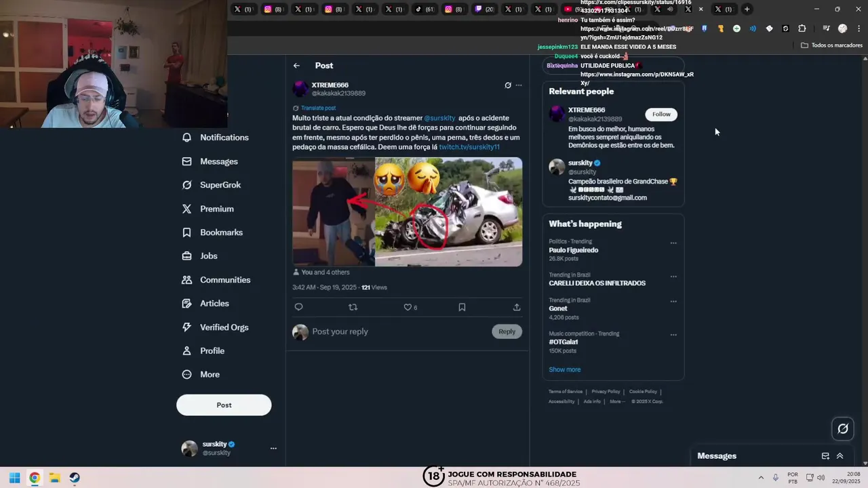Open options for Gonet trend

click(x=673, y=302)
